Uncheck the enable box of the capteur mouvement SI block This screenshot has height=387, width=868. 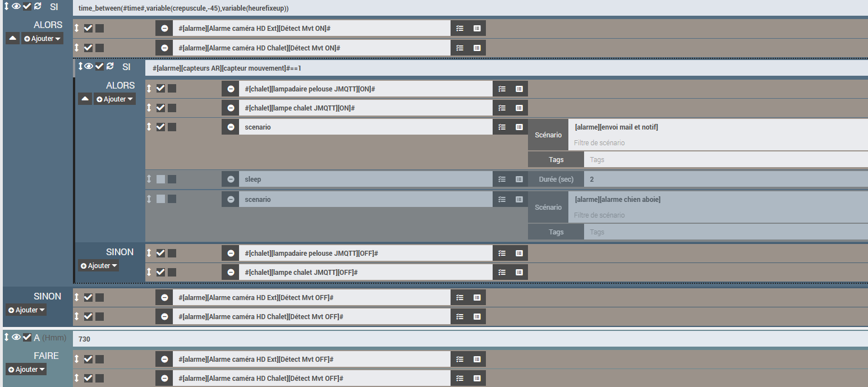pos(99,66)
